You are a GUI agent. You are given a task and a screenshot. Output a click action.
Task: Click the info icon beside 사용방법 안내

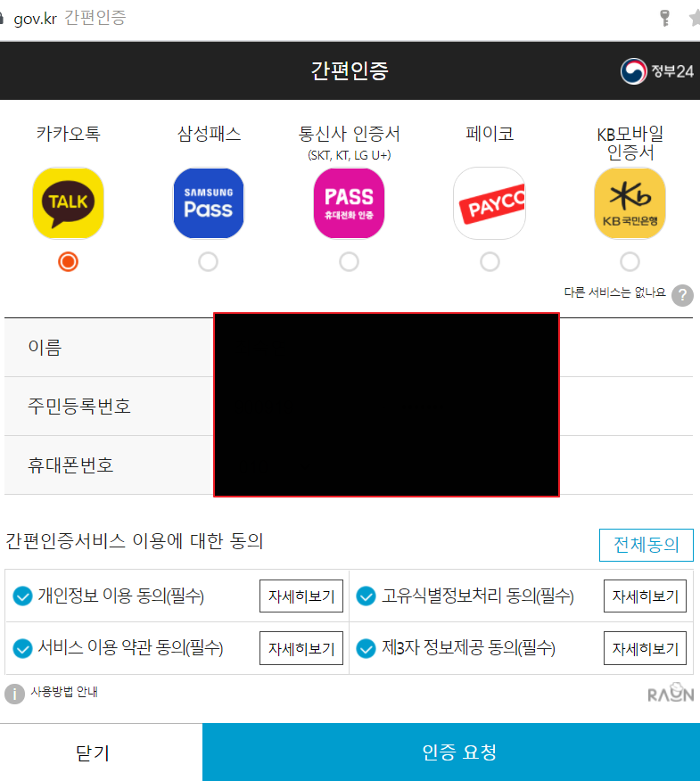pos(14,694)
